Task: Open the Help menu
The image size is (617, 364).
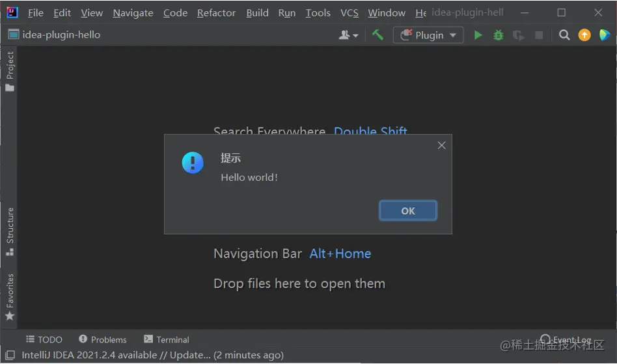Action: pyautogui.click(x=420, y=13)
